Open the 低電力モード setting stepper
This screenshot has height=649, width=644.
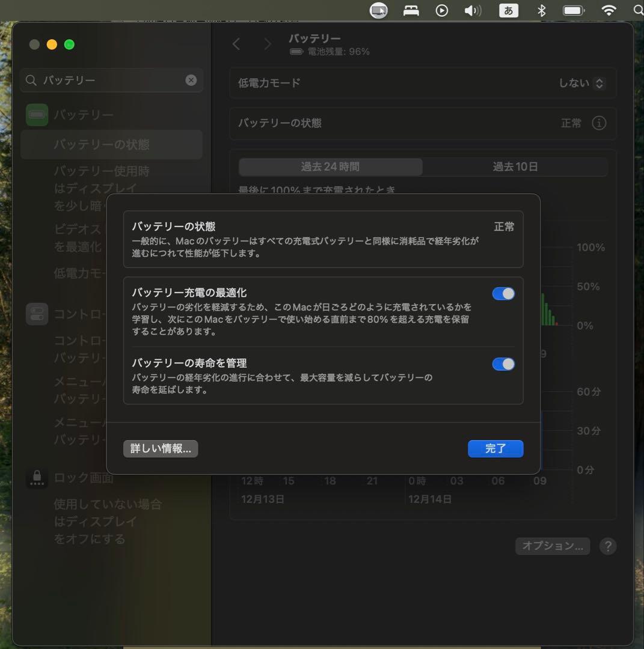tap(599, 84)
